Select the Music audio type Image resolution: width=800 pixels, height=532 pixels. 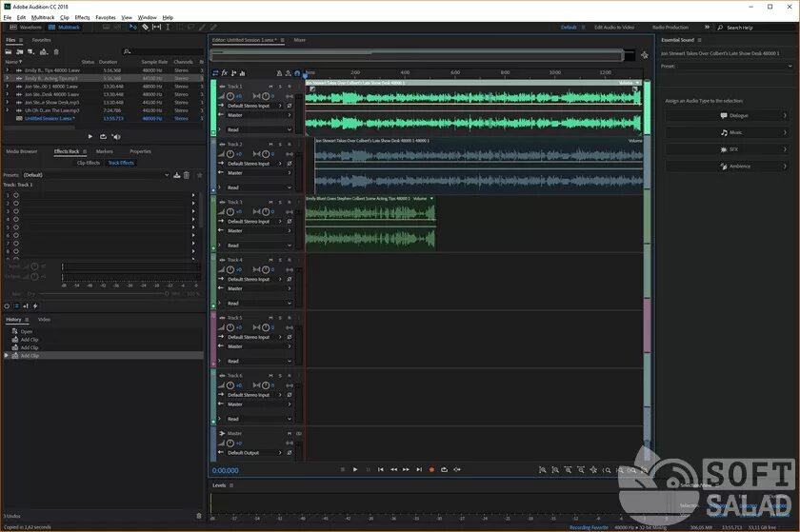[x=727, y=132]
